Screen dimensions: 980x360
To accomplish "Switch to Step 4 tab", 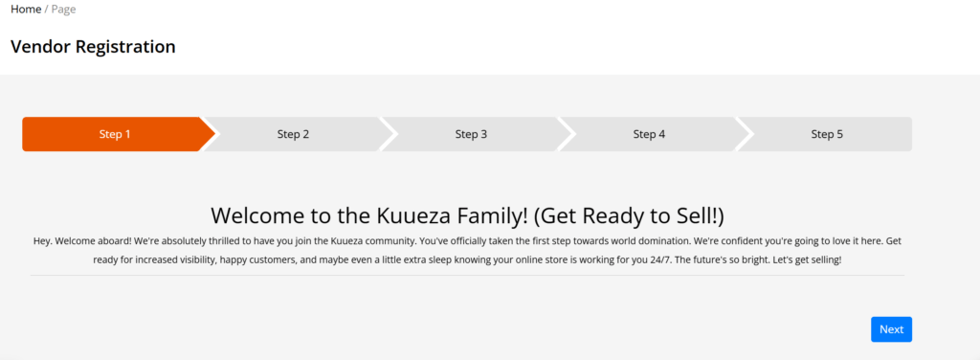I will point(649,134).
